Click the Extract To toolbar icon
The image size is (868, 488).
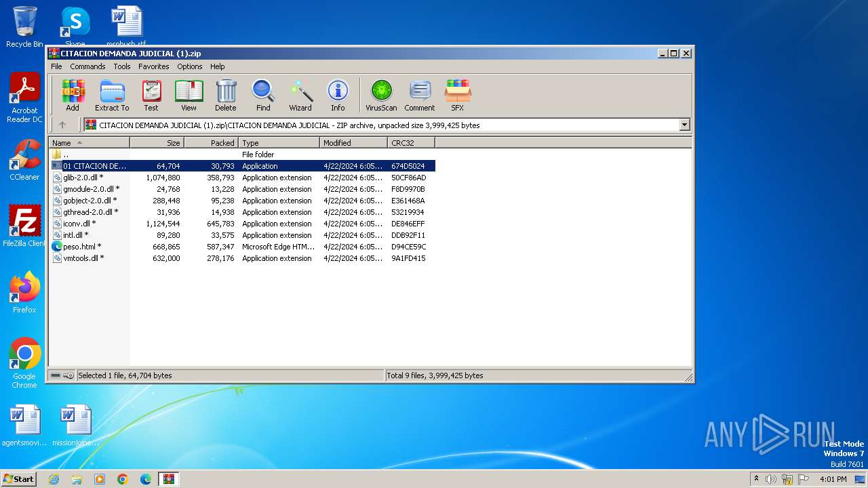(x=112, y=95)
